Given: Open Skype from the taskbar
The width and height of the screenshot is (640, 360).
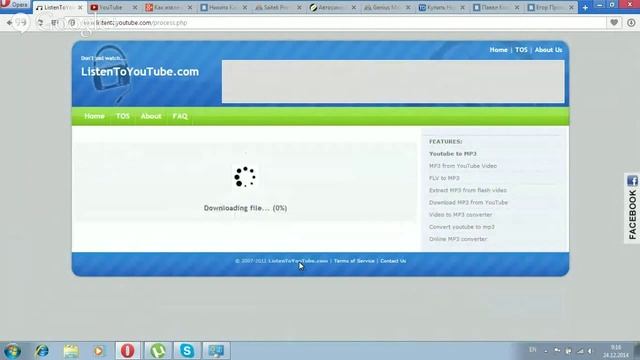Looking at the screenshot, I should click(x=187, y=351).
